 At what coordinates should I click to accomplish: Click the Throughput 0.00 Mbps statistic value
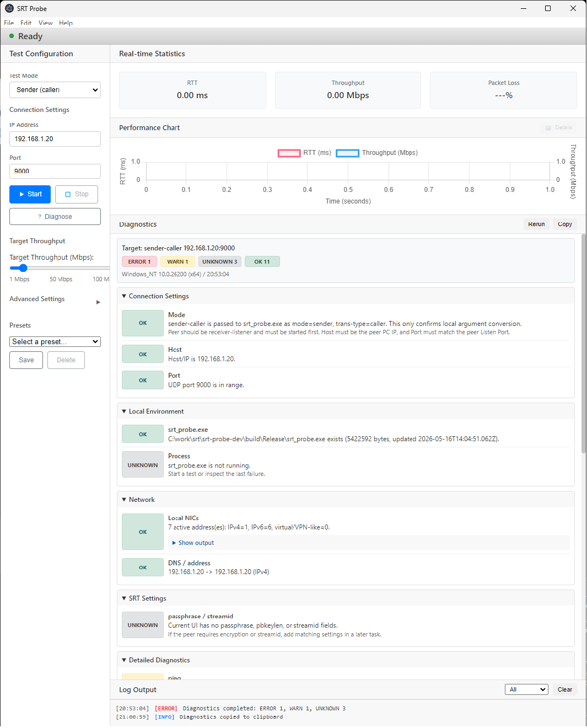click(348, 95)
